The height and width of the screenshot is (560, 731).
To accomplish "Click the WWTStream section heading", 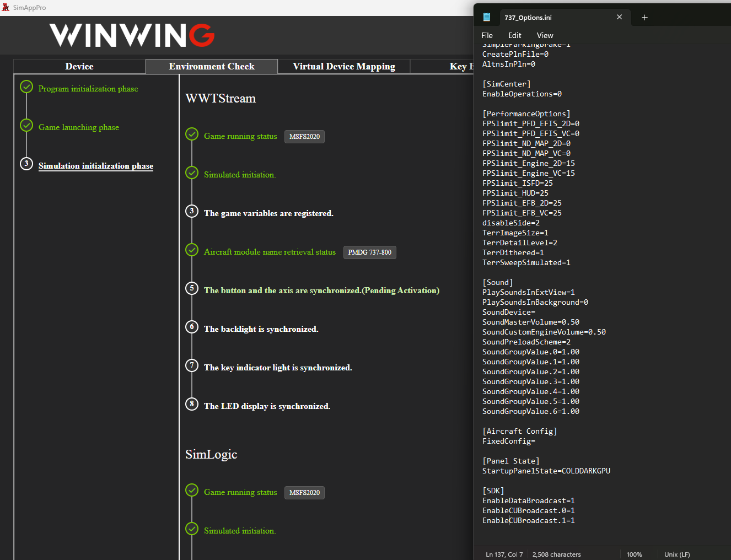I will (221, 99).
